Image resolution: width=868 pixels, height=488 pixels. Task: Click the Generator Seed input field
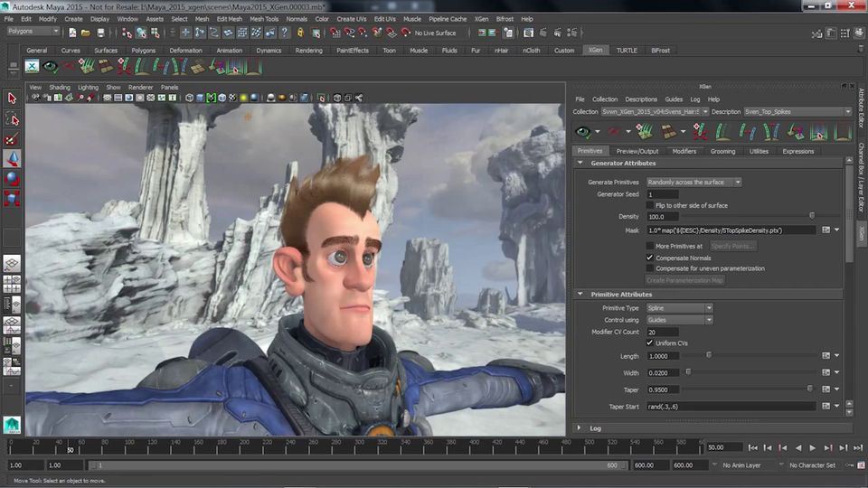point(663,194)
